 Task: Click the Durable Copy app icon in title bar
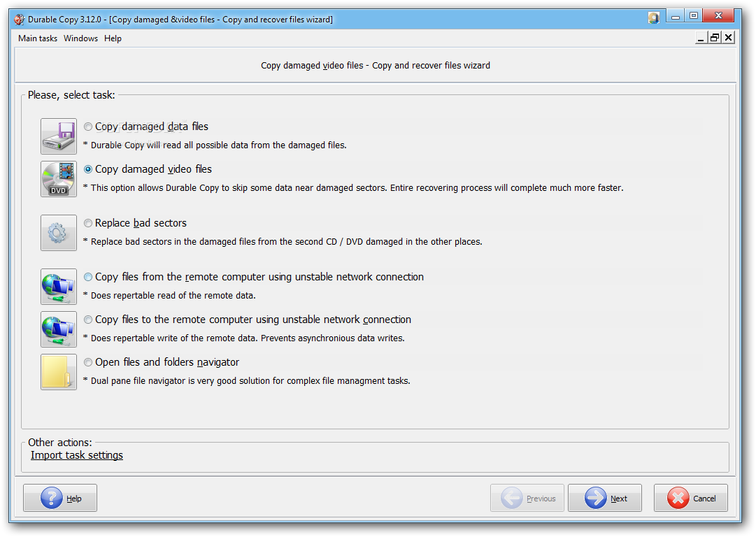click(x=20, y=20)
